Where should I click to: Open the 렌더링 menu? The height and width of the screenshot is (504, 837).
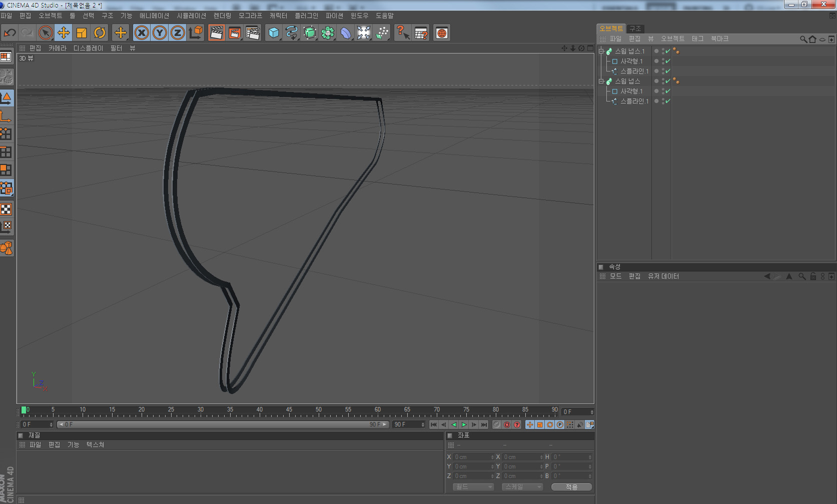pos(223,15)
